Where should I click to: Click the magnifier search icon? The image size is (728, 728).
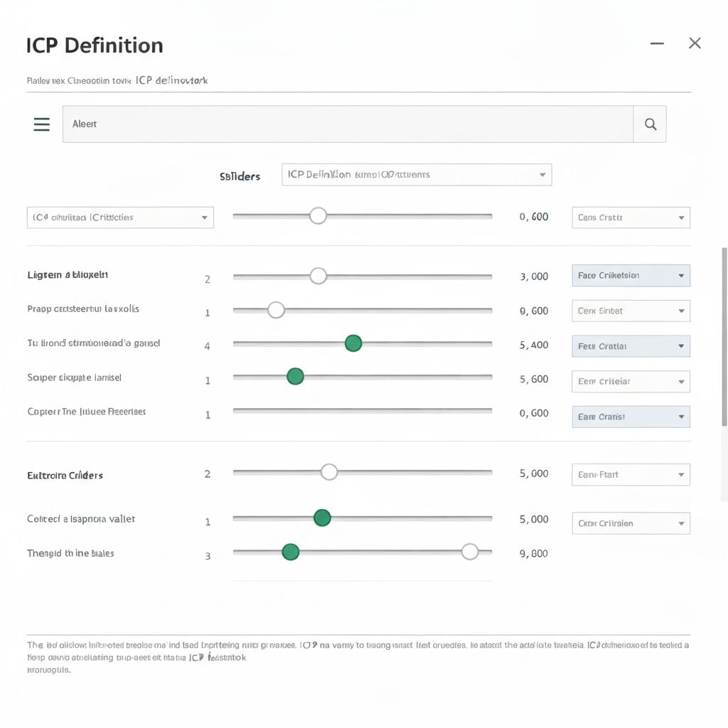pyautogui.click(x=650, y=124)
